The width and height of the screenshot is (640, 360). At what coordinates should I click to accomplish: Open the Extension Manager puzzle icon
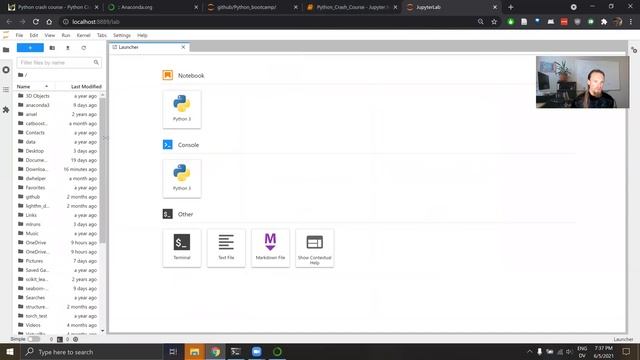[x=6, y=109]
